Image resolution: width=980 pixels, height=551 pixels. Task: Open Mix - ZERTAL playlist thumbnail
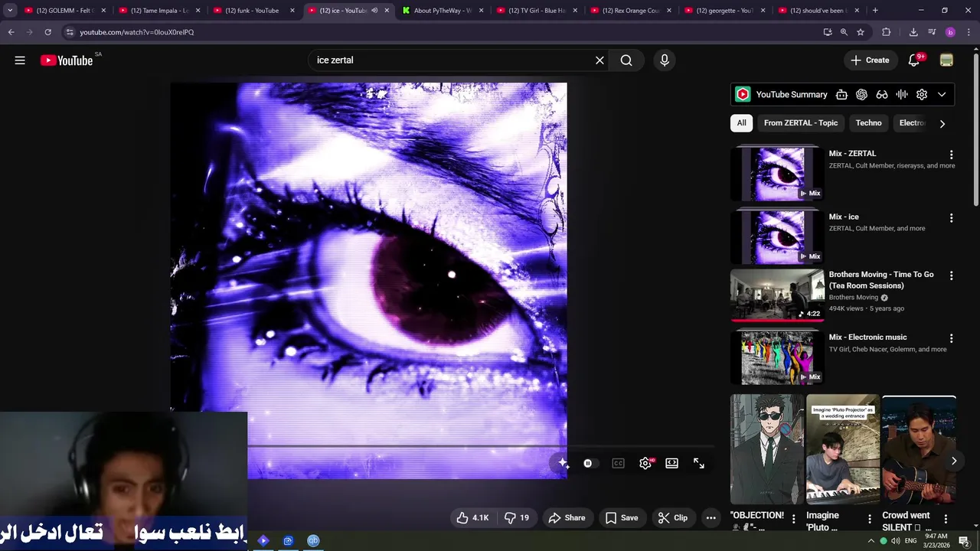[777, 174]
